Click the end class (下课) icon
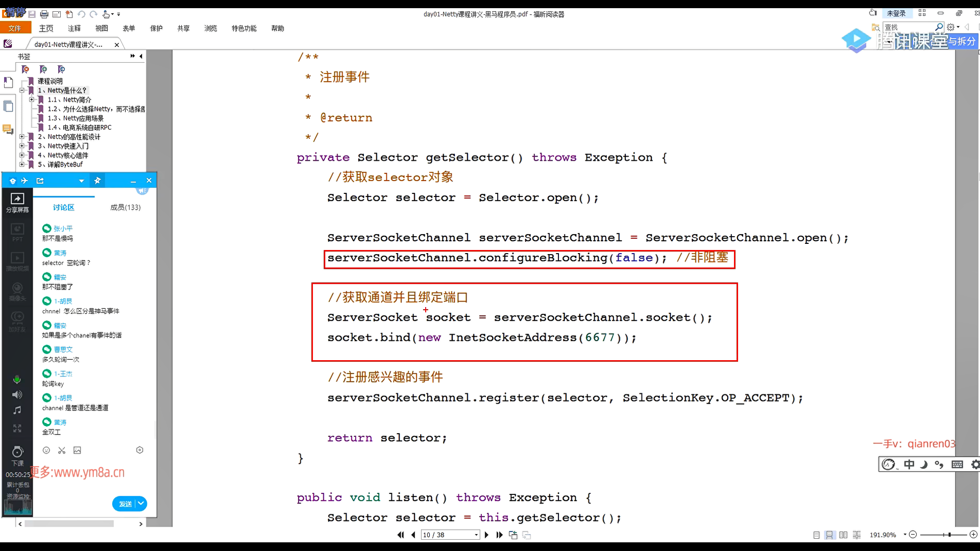Image resolution: width=980 pixels, height=551 pixels. click(17, 453)
